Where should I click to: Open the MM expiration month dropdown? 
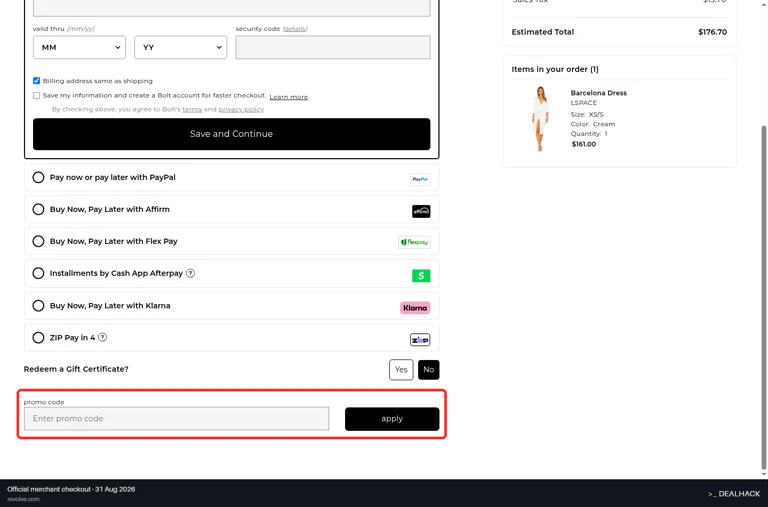[79, 48]
